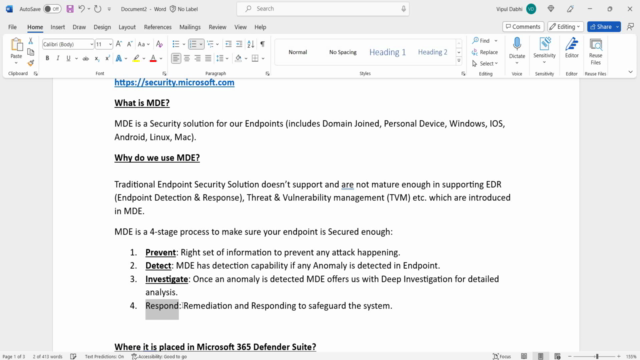The image size is (640, 360).
Task: Undo the last action
Action: coord(82,9)
